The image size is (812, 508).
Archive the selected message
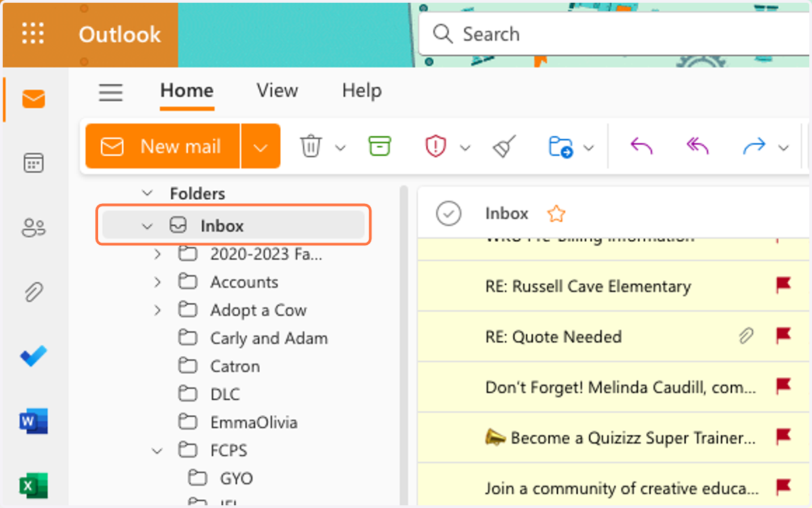coord(380,146)
